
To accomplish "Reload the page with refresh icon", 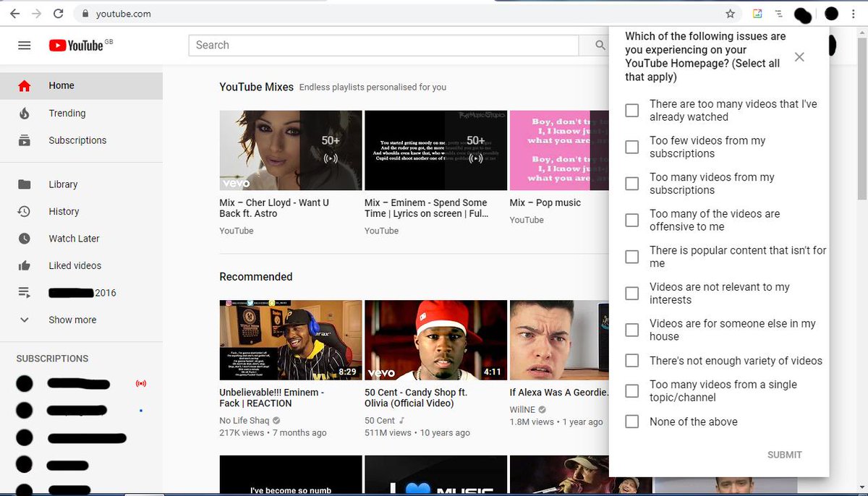I will 59,13.
